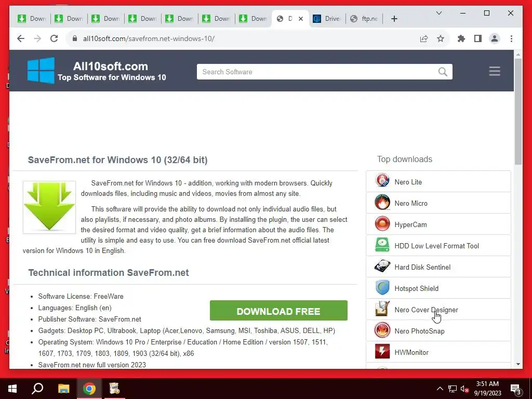Reload the current page
532x399 pixels.
point(54,38)
